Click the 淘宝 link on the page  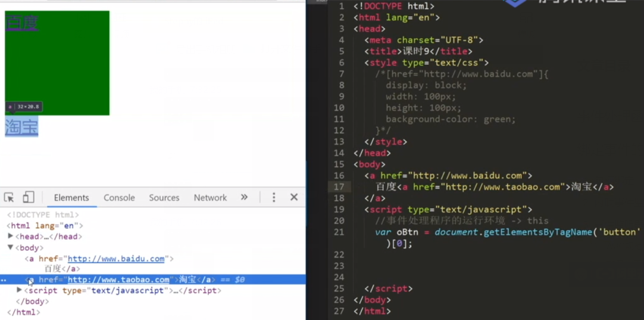(21, 126)
